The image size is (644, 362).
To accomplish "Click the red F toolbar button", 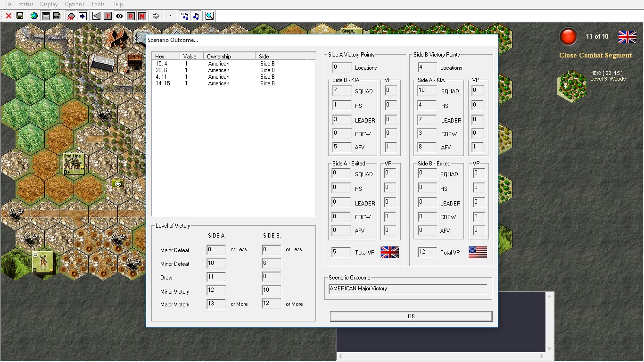I will (108, 16).
